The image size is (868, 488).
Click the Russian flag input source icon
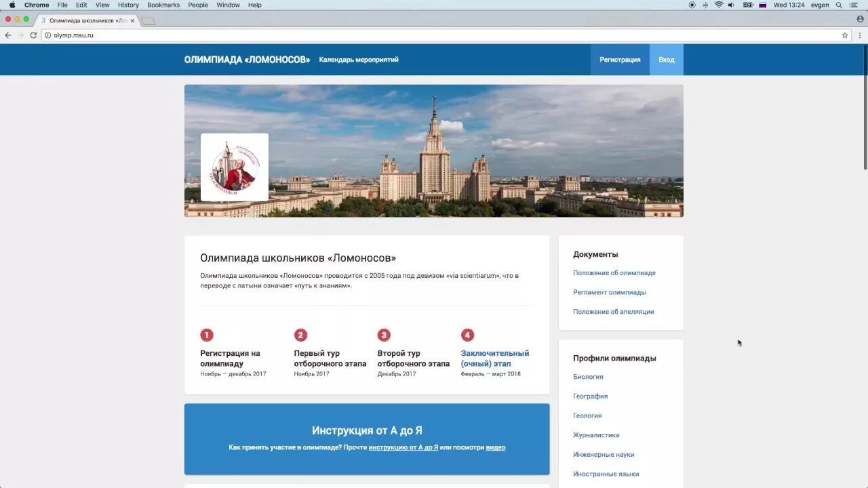click(x=763, y=5)
